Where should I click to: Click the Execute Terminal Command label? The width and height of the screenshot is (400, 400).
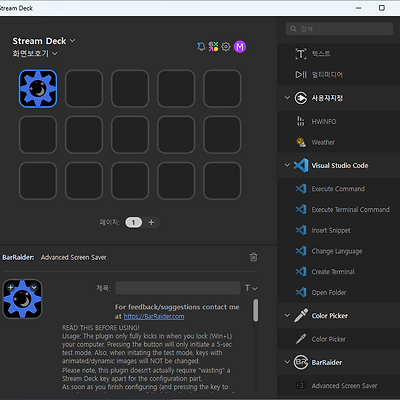coord(350,210)
